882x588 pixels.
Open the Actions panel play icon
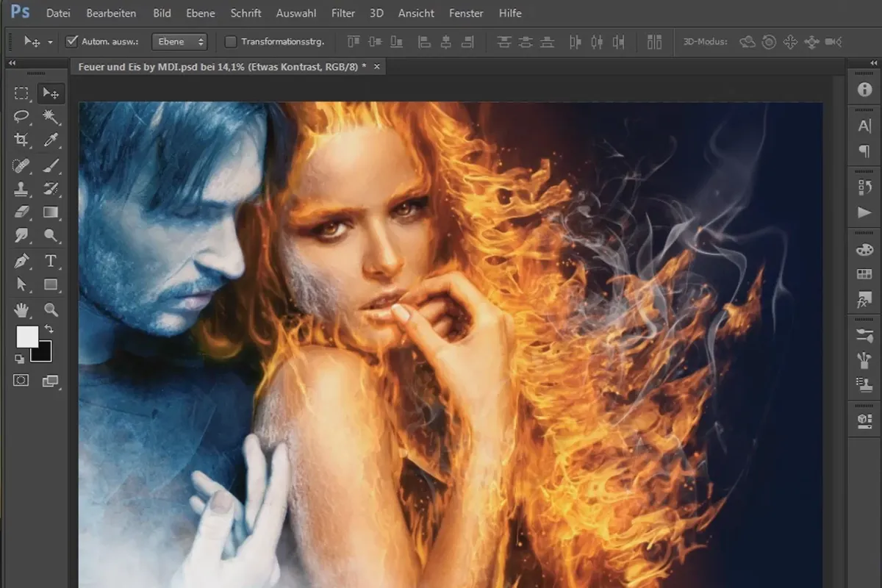click(x=864, y=212)
